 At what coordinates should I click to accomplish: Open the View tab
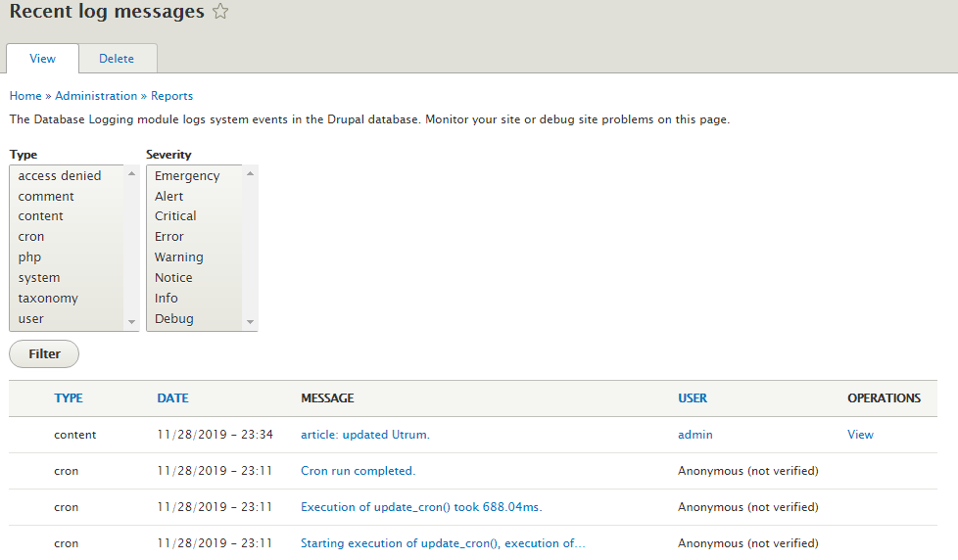coord(42,59)
